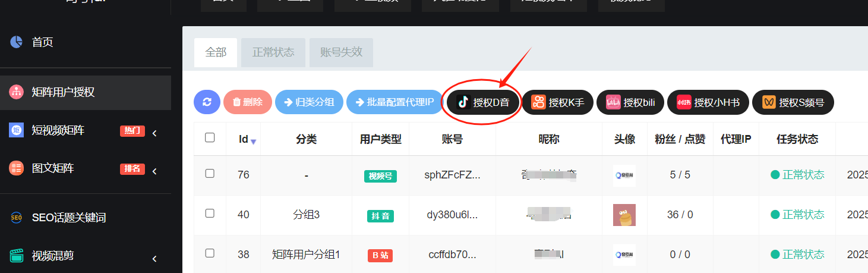This screenshot has height=273, width=868.
Task: Click the B站 tag in row 38
Action: coord(380,256)
